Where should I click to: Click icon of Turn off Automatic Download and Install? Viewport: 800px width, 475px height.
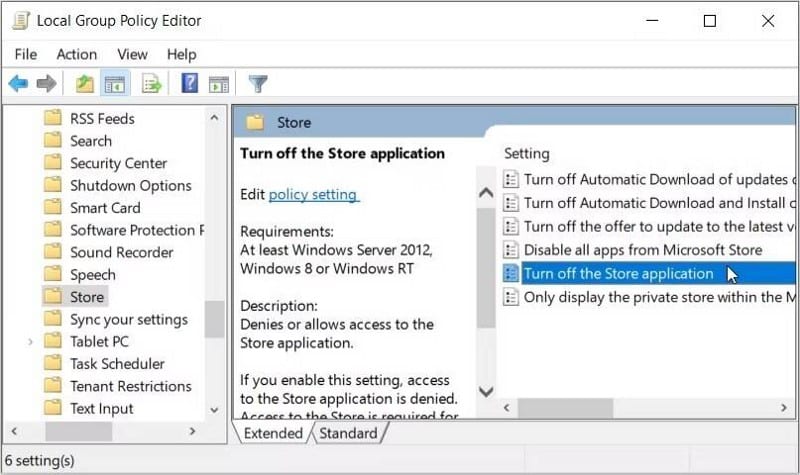511,203
